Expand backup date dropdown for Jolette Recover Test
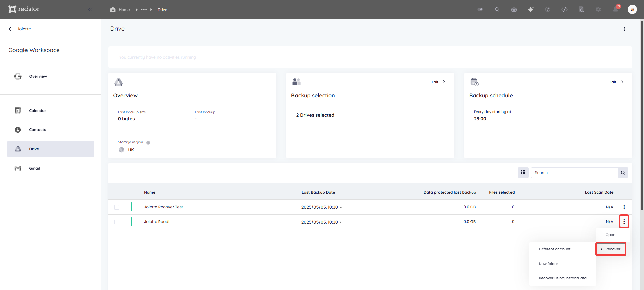Screen dimensions: 644x290 341,208
